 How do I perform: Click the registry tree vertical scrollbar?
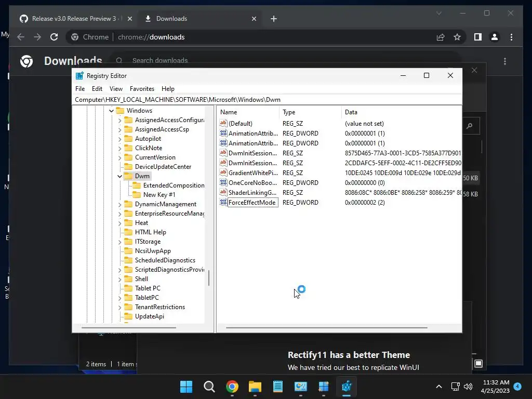[x=209, y=278]
